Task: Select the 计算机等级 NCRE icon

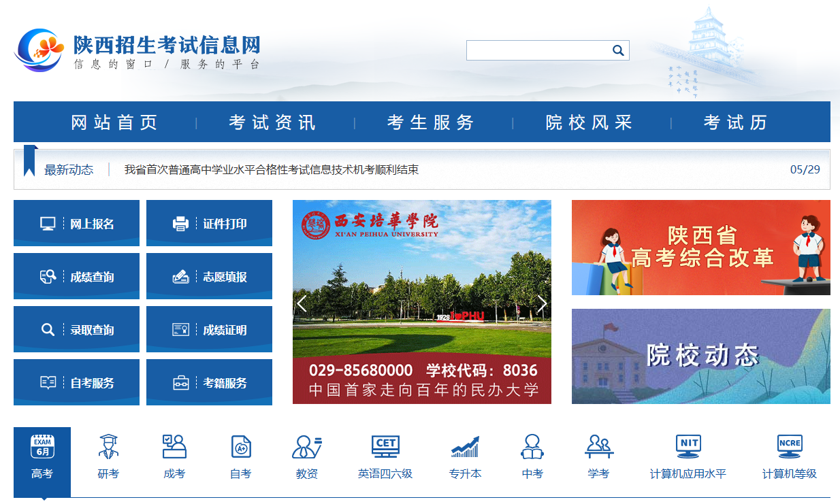Action: coord(790,447)
